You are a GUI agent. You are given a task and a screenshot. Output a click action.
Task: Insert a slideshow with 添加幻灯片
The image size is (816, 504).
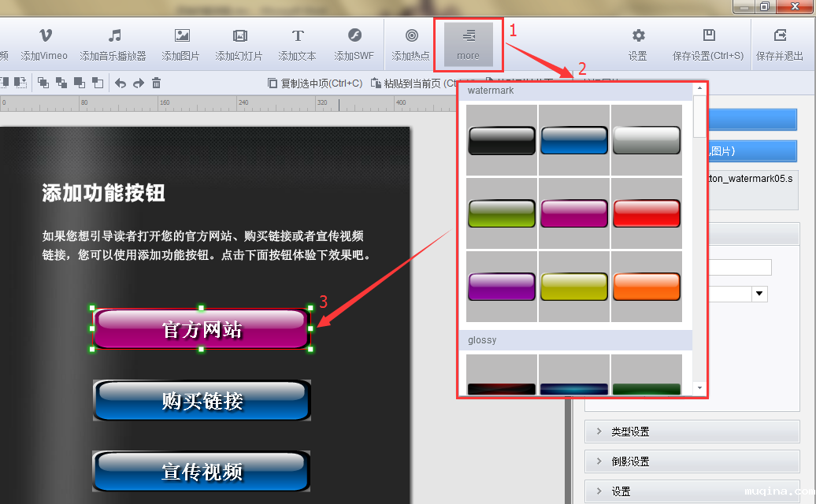coord(239,44)
